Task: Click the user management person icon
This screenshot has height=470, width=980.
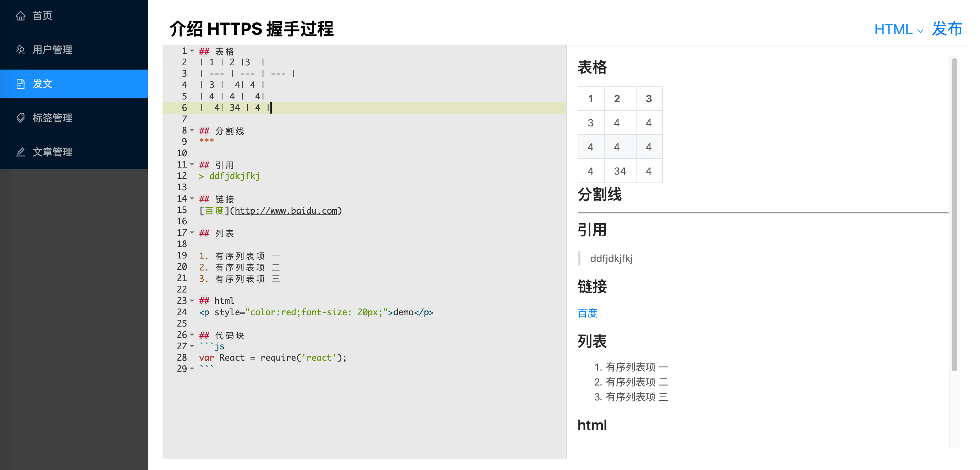Action: pyautogui.click(x=21, y=50)
